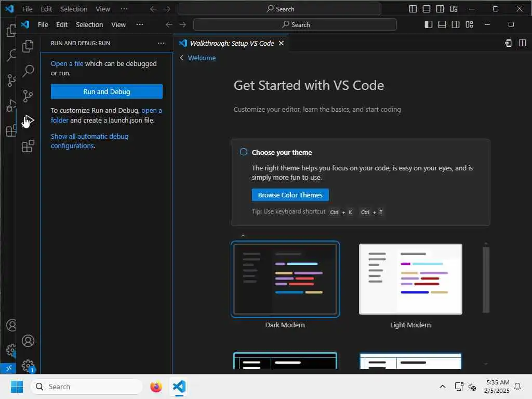532x399 pixels.
Task: Click walkthrough vertical scrollbar thumb
Action: coord(486,280)
